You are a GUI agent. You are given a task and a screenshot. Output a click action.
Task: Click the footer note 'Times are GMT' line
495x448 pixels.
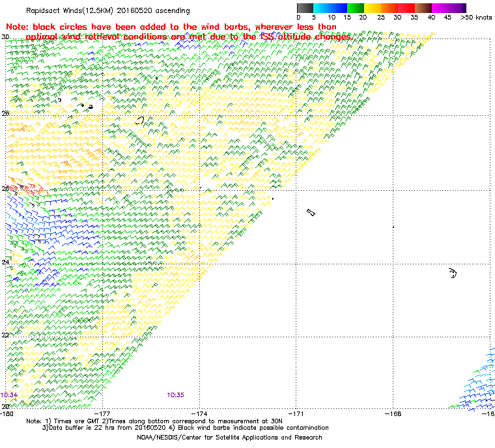pos(154,421)
